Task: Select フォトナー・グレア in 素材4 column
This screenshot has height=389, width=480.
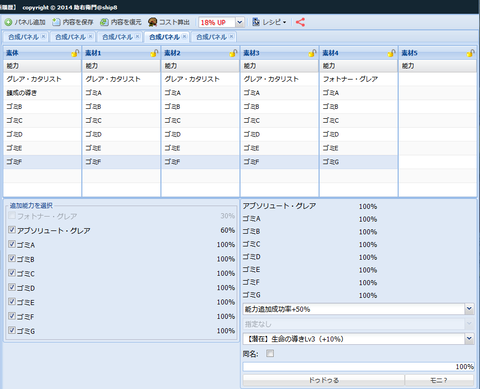Action: tap(358, 79)
